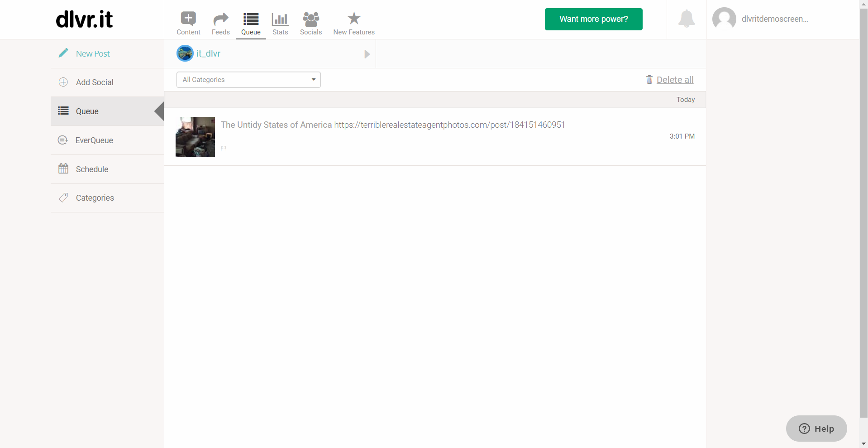Click the scrollbar up arrow
This screenshot has height=448, width=868.
(863, 4)
